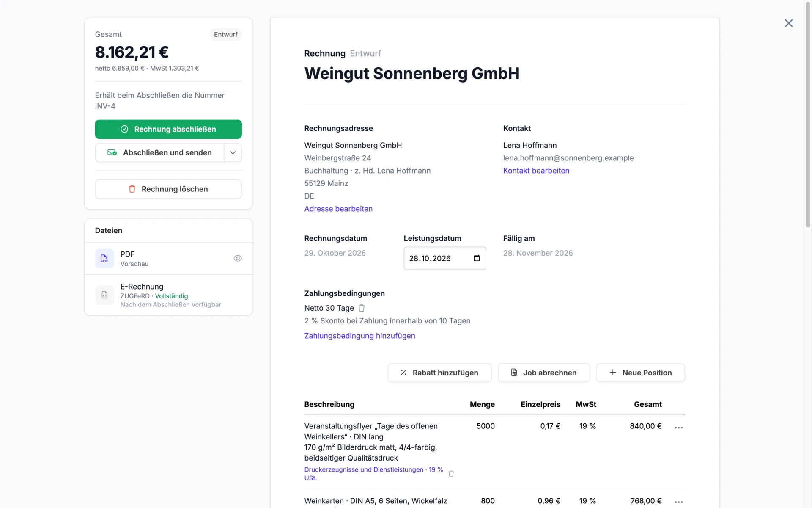812x508 pixels.
Task: Click the Skonto payment terms text
Action: tap(387, 321)
